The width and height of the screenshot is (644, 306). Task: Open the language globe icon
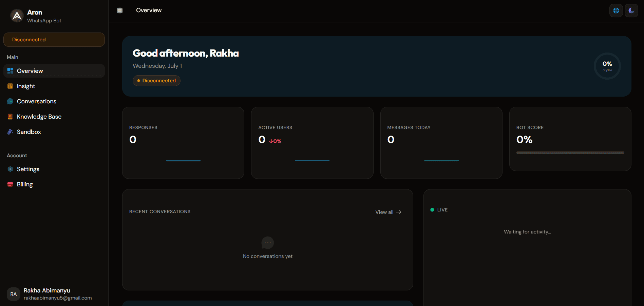click(616, 11)
